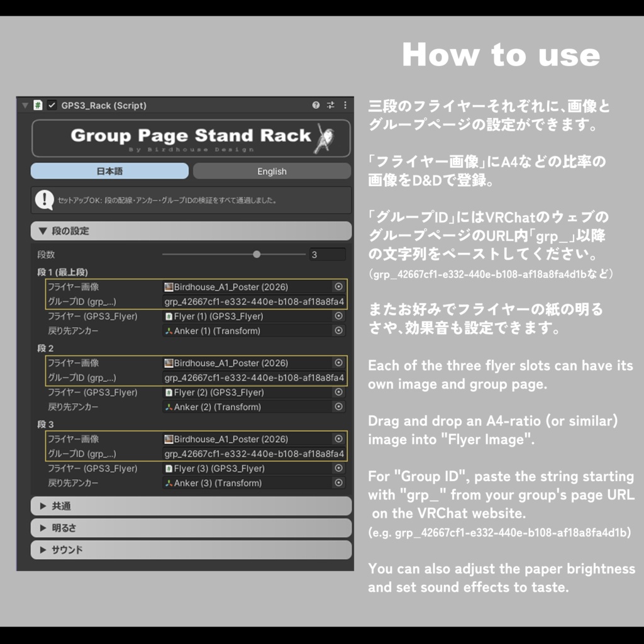Open the three-dot context menu of GPS3_Rack
The height and width of the screenshot is (644, 644).
345,105
